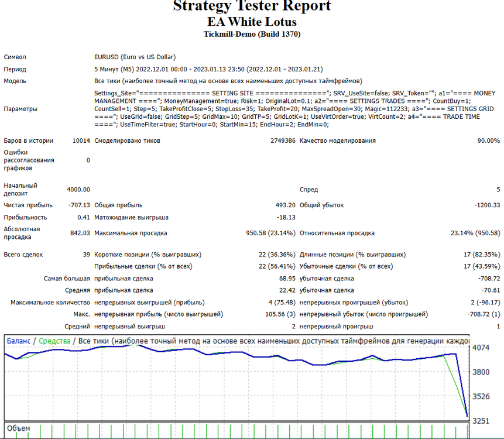
Task: Click the Символ label
Action: pyautogui.click(x=15, y=57)
